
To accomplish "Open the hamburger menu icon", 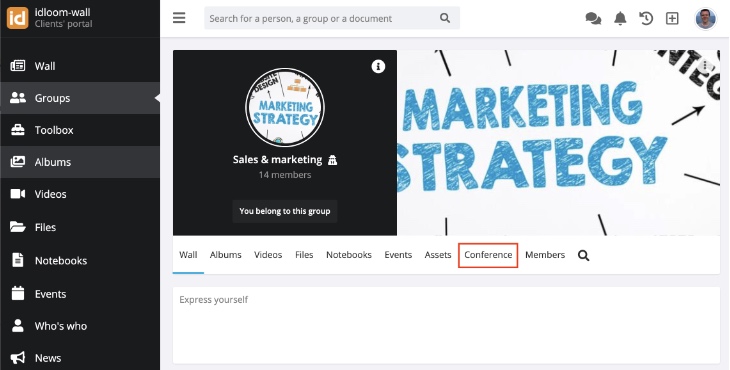I will tap(179, 18).
